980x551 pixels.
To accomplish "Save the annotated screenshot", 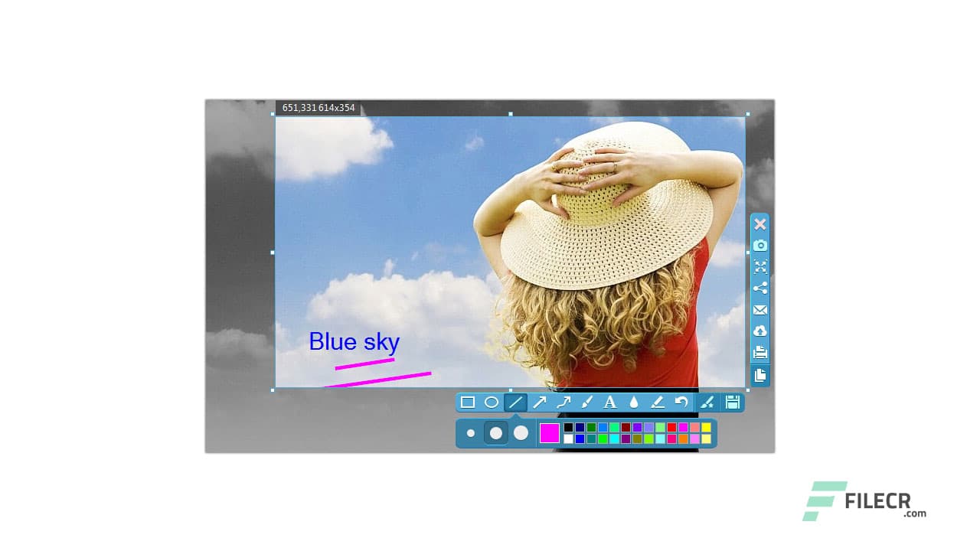I will [x=732, y=402].
